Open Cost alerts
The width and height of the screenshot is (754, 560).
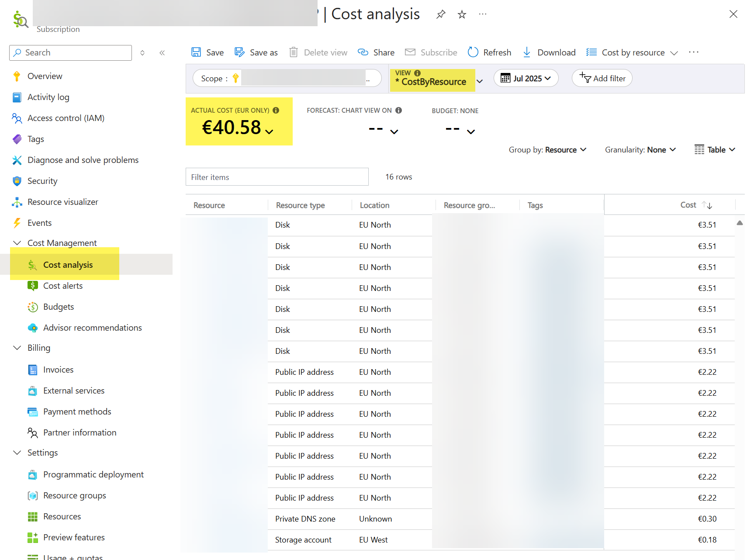click(62, 286)
